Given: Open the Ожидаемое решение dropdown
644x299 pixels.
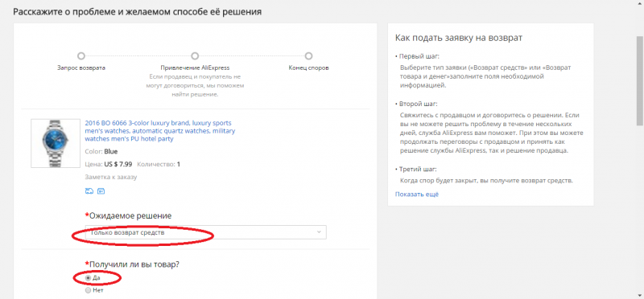Looking at the screenshot, I should click(x=206, y=232).
